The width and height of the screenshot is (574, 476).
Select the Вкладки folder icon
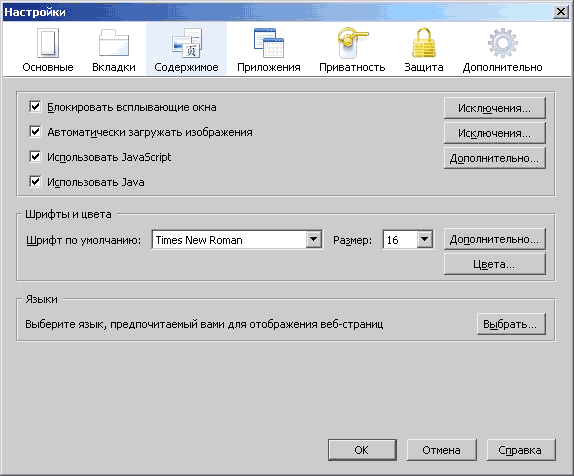[x=114, y=43]
